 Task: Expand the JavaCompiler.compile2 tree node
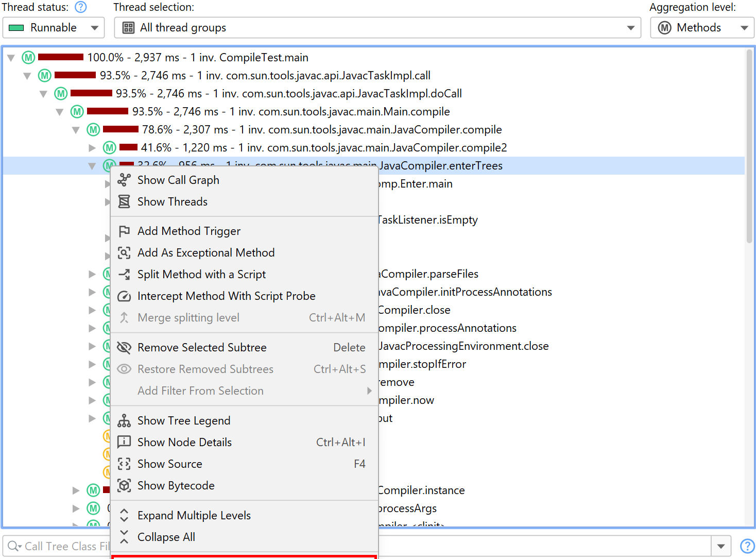pos(92,148)
